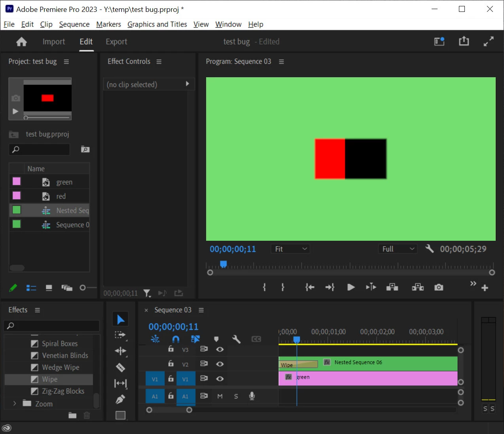
Task: Select the Wipe transition effect
Action: coord(49,379)
